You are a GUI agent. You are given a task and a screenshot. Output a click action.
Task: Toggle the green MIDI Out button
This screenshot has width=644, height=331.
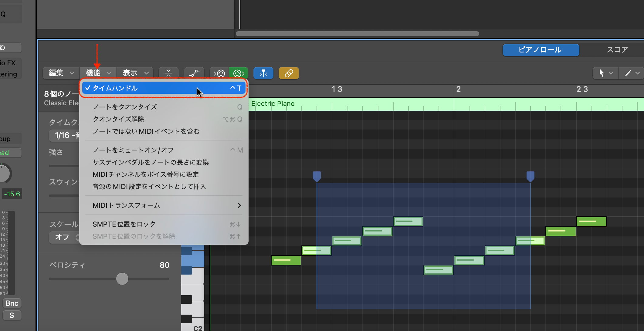click(x=239, y=73)
